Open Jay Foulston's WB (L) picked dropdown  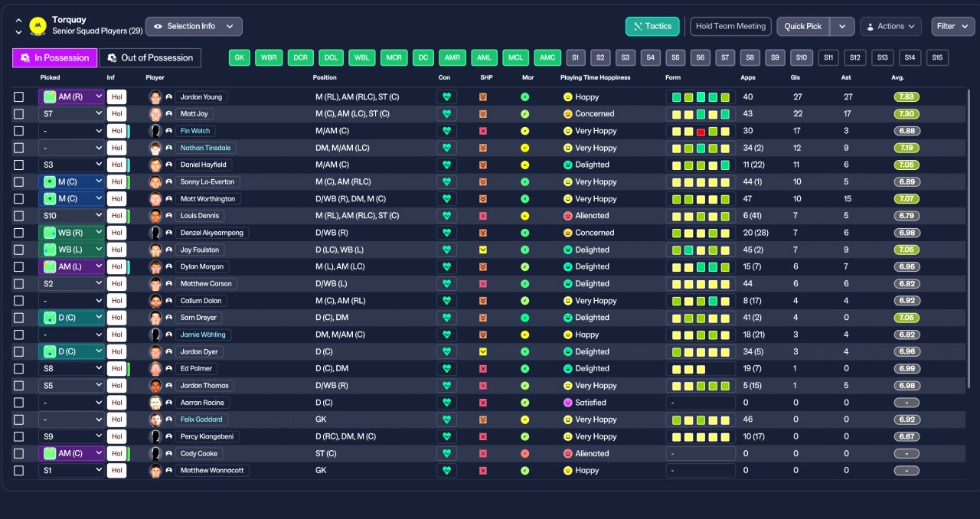click(x=71, y=250)
